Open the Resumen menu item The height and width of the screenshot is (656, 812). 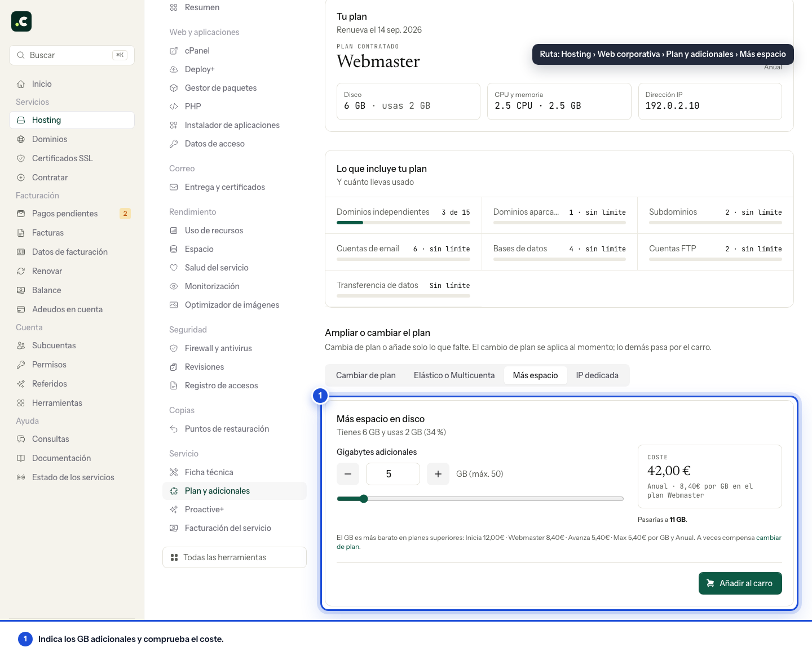[235, 7]
